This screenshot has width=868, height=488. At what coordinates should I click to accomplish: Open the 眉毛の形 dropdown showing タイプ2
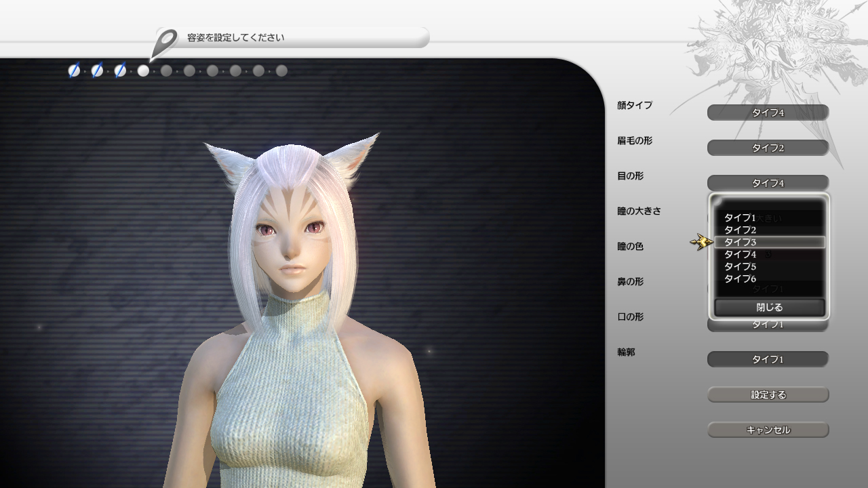coord(768,148)
